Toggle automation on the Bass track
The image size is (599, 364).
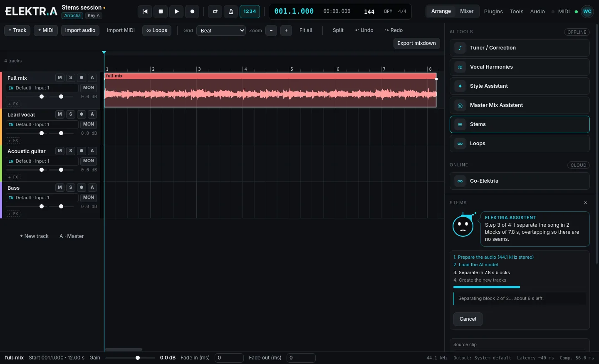pos(92,188)
